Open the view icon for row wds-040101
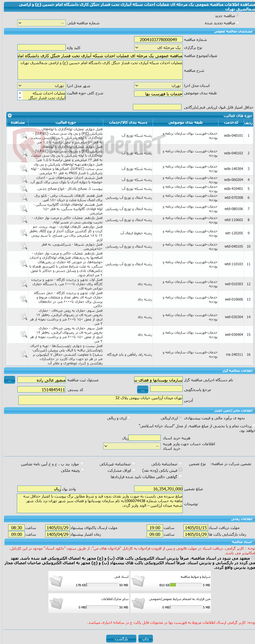The height and width of the screenshot is (644, 255). [x=24, y=135]
